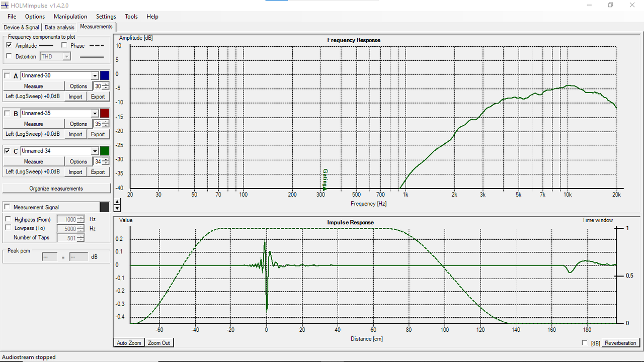This screenshot has width=644, height=362.
Task: Switch to the Device & Signal tab
Action: coord(22,27)
